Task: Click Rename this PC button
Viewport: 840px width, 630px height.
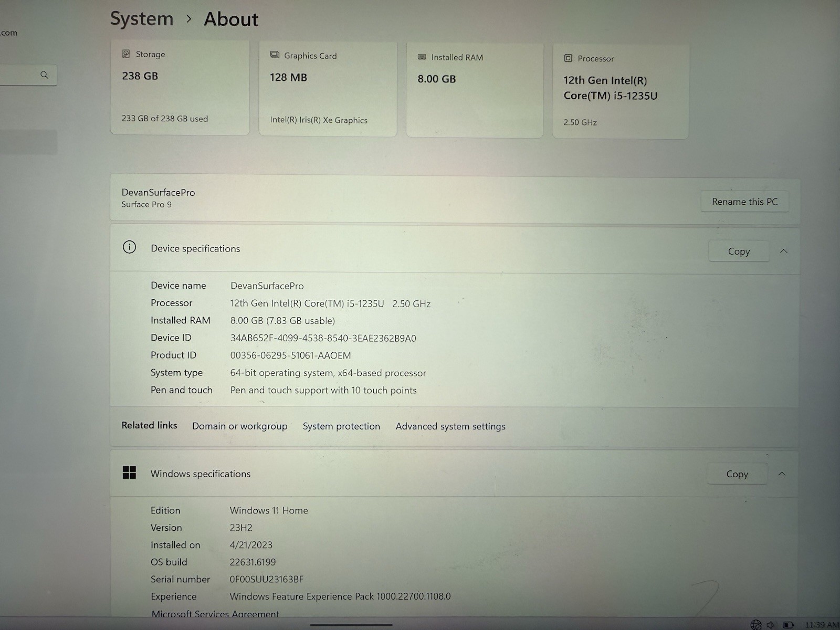Action: [x=744, y=202]
